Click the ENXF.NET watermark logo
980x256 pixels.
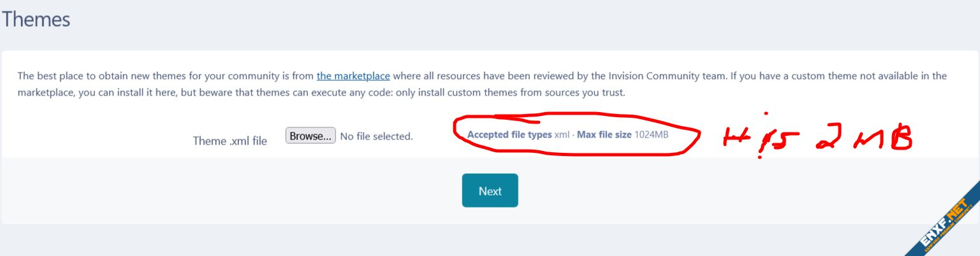pyautogui.click(x=944, y=222)
